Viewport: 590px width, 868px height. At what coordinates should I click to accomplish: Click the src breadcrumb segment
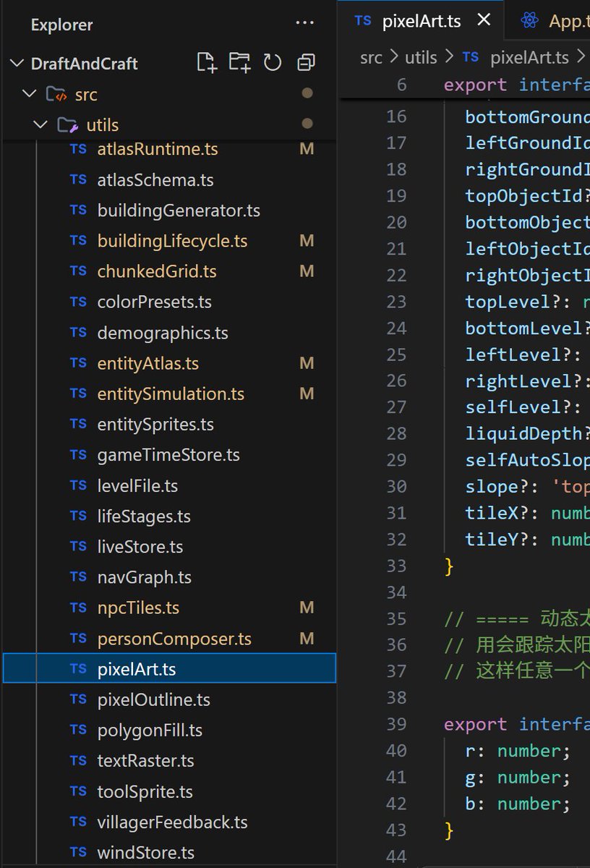371,57
